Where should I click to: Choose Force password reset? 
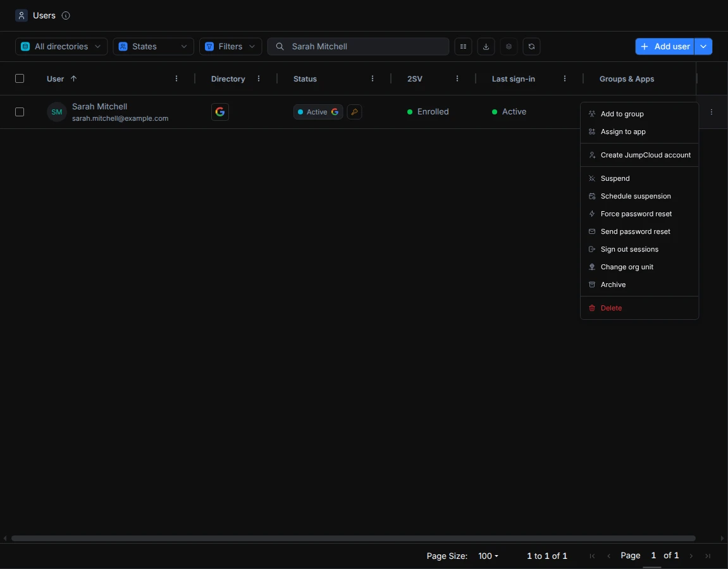pyautogui.click(x=639, y=214)
